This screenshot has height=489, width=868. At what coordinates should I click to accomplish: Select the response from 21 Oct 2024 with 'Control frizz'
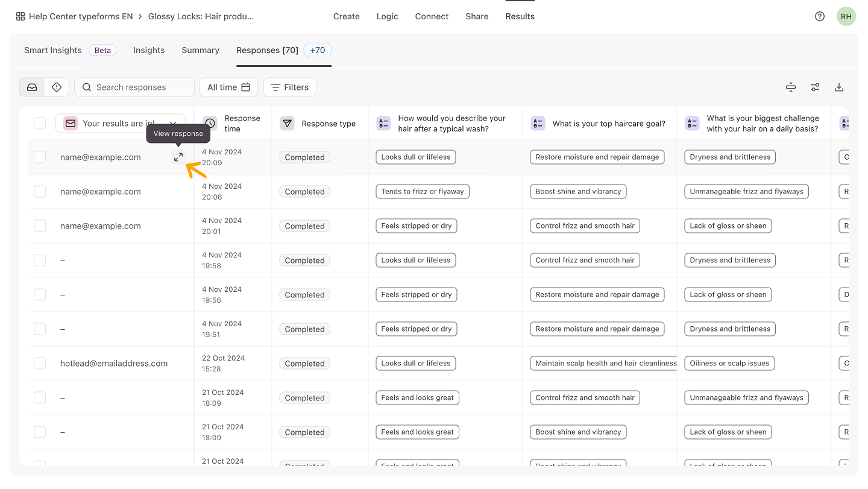click(40, 398)
